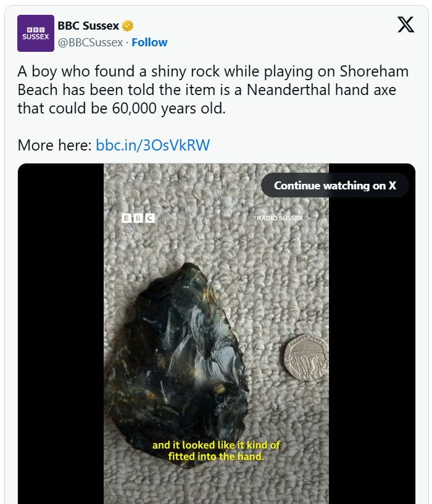Open the bbc.in/3OsVkRW article link

point(153,145)
